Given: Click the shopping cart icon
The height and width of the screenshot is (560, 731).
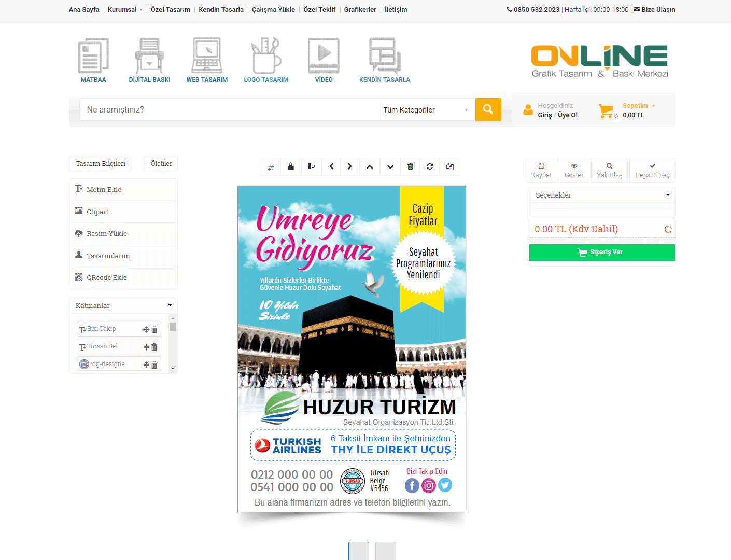Looking at the screenshot, I should coord(606,111).
